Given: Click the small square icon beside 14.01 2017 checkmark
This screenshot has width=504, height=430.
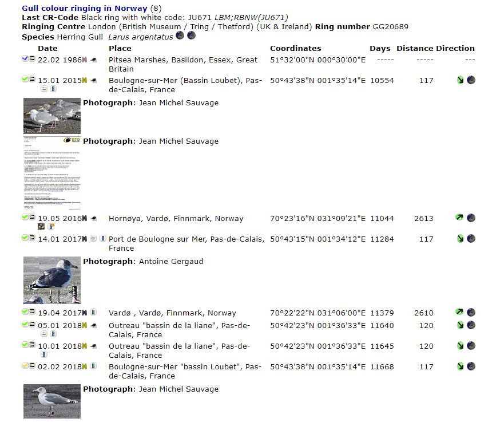Looking at the screenshot, I should [x=32, y=238].
